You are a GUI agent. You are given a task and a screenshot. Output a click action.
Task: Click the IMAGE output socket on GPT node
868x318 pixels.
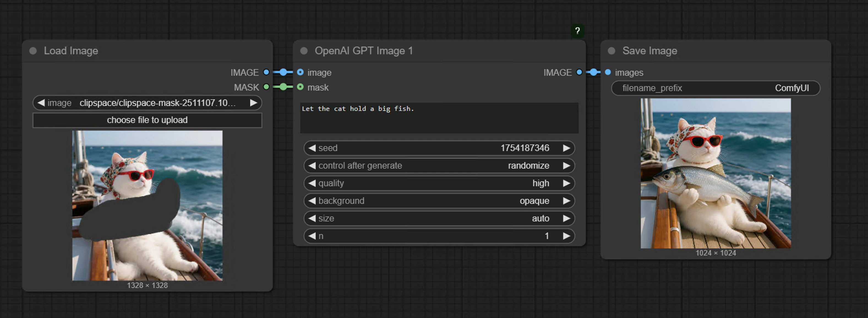coord(579,72)
